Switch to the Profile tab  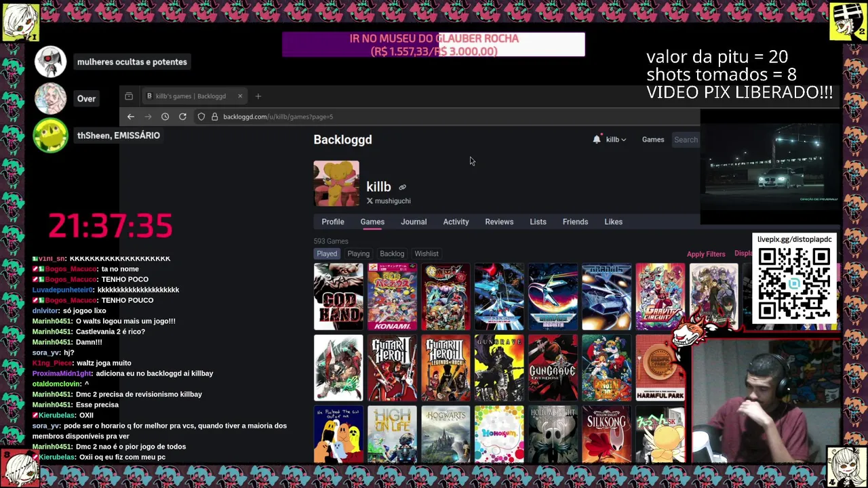(333, 222)
